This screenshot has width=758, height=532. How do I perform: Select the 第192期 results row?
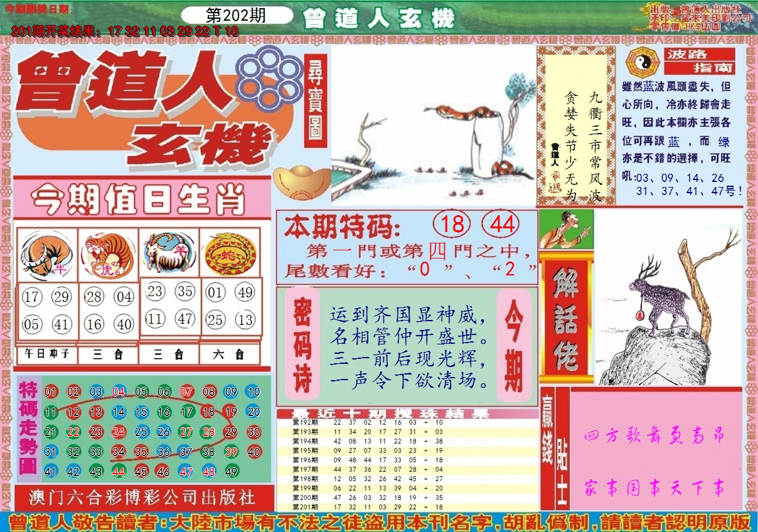pos(407,422)
